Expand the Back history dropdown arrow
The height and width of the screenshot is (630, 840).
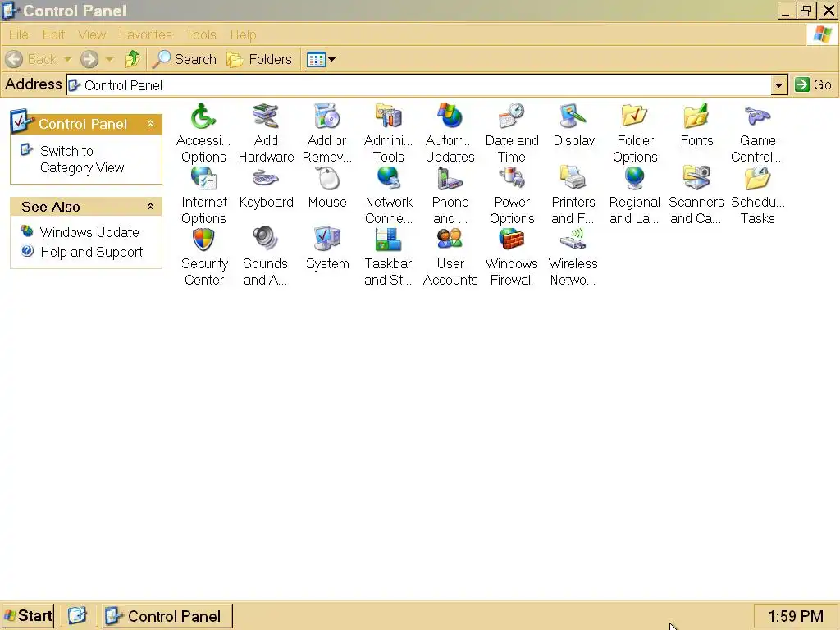coord(67,59)
